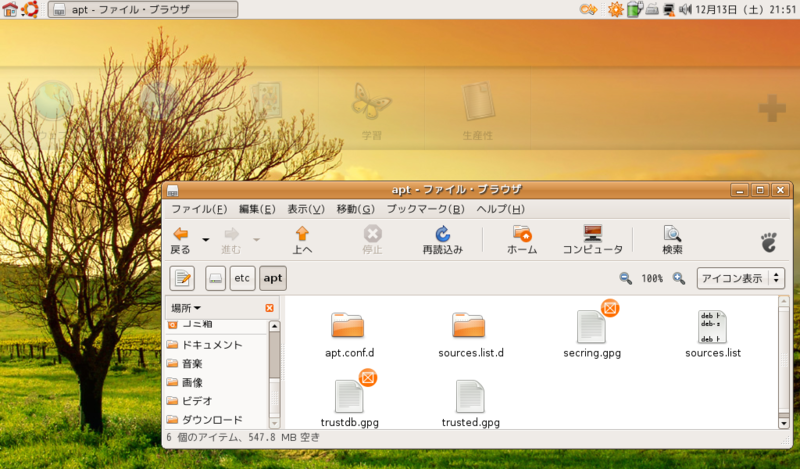Open Computer (コンピュータ) icon

593,233
